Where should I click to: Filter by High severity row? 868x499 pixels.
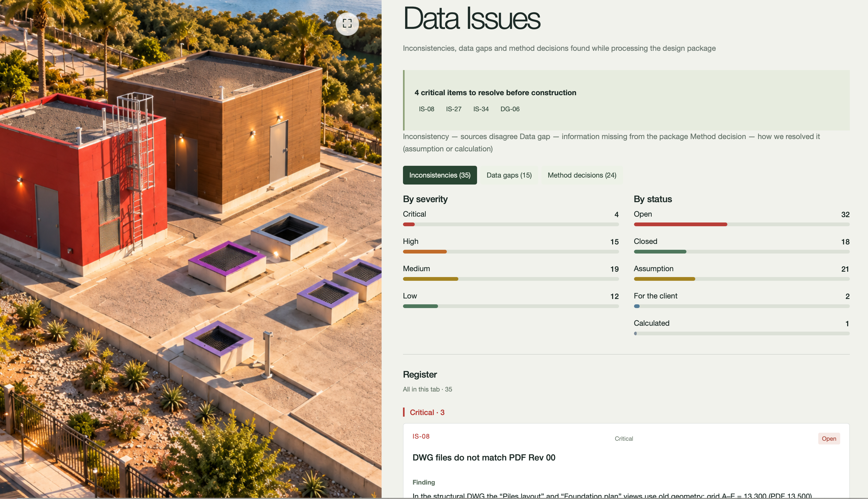tap(510, 245)
